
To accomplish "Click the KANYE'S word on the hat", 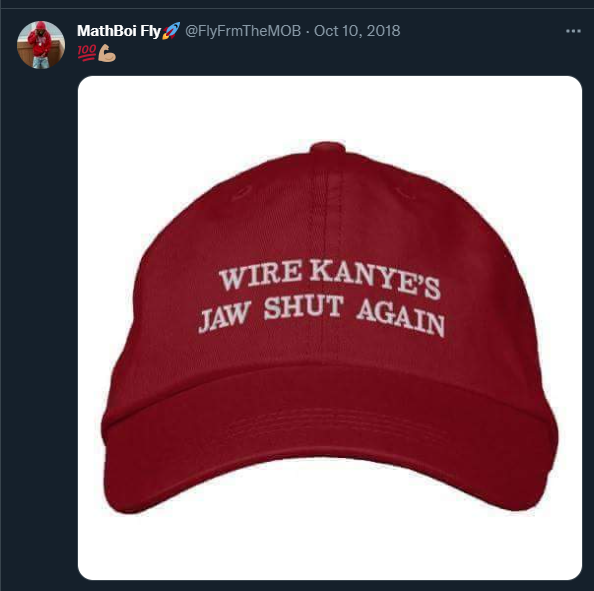I will (375, 279).
